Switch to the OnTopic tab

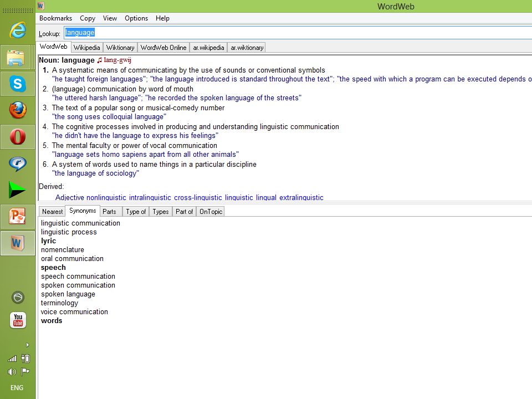[211, 211]
